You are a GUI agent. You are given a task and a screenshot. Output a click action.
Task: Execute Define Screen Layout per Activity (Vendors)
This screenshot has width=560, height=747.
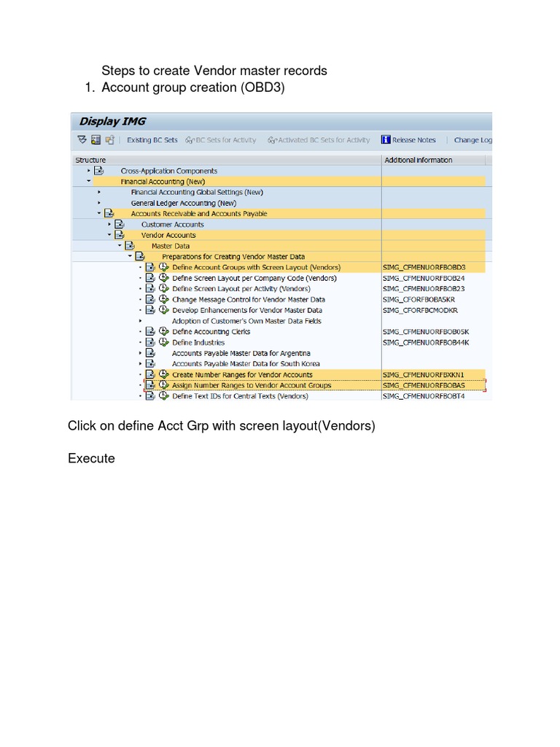pyautogui.click(x=164, y=288)
